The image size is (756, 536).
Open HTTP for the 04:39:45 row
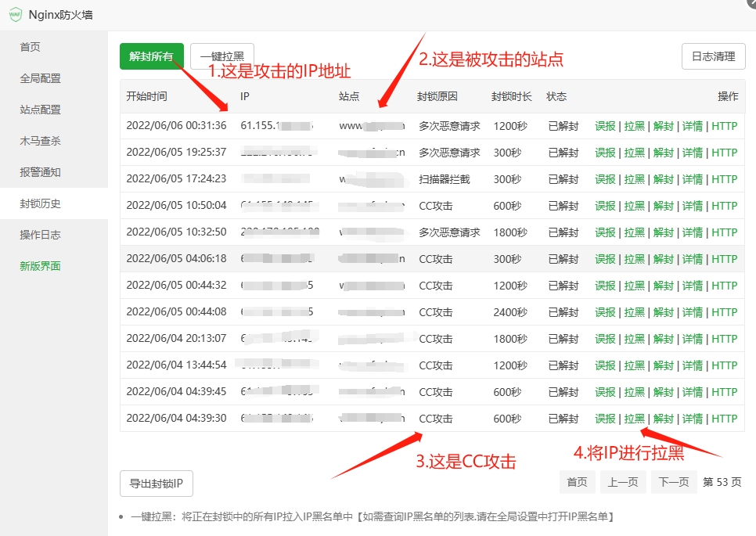point(725,392)
